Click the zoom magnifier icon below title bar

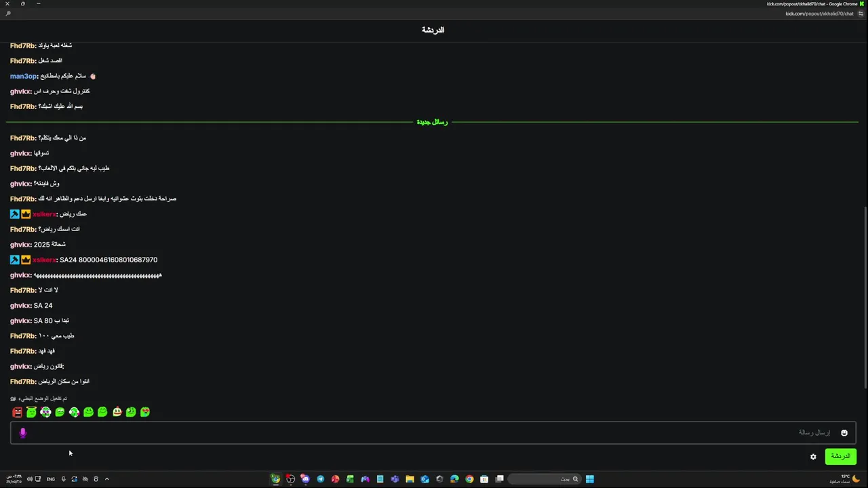[x=7, y=14]
